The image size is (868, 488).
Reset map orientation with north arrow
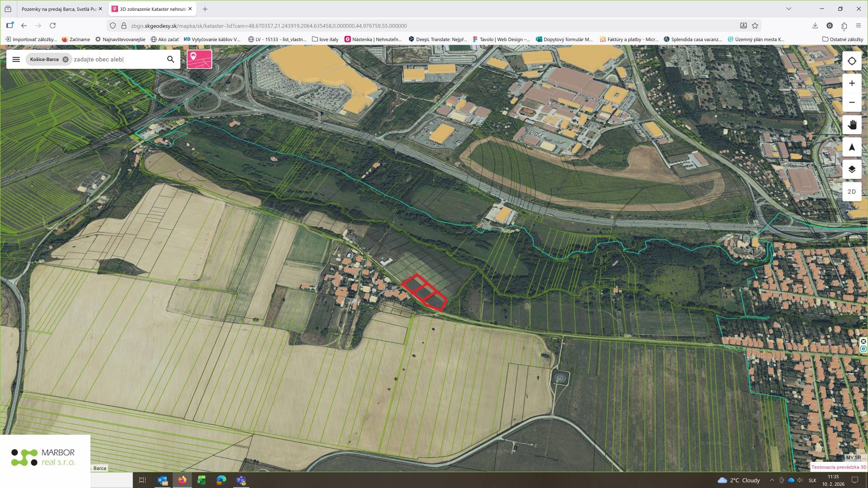[852, 147]
